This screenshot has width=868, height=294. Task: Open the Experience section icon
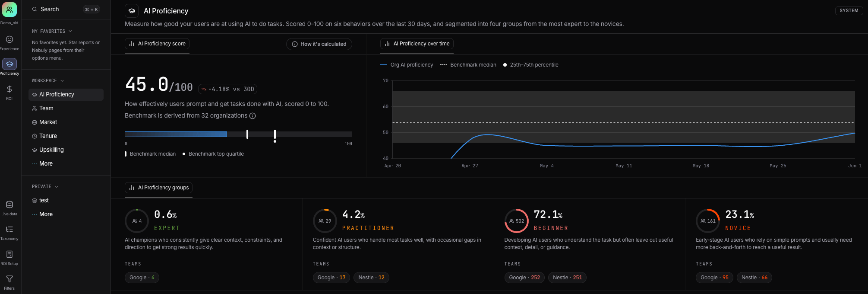[9, 39]
